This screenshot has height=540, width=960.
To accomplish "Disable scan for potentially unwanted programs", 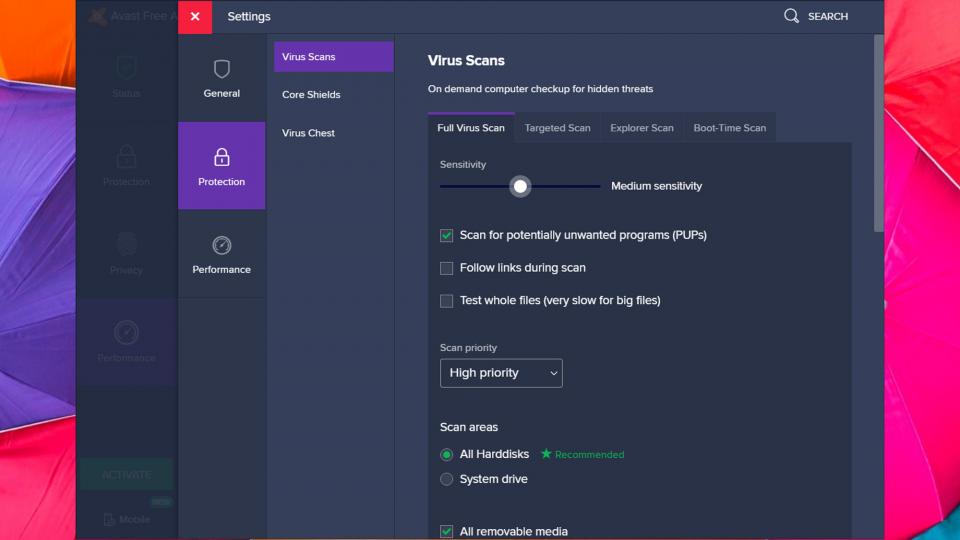I will [x=447, y=236].
